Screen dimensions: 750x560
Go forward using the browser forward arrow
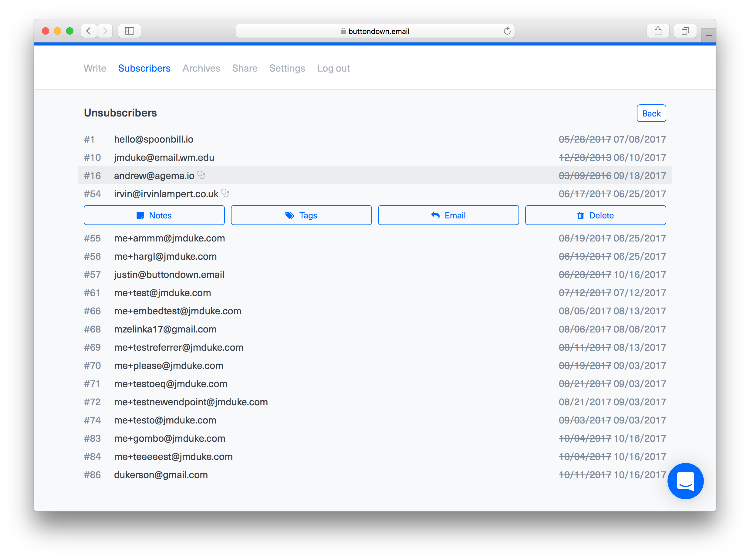(x=105, y=31)
